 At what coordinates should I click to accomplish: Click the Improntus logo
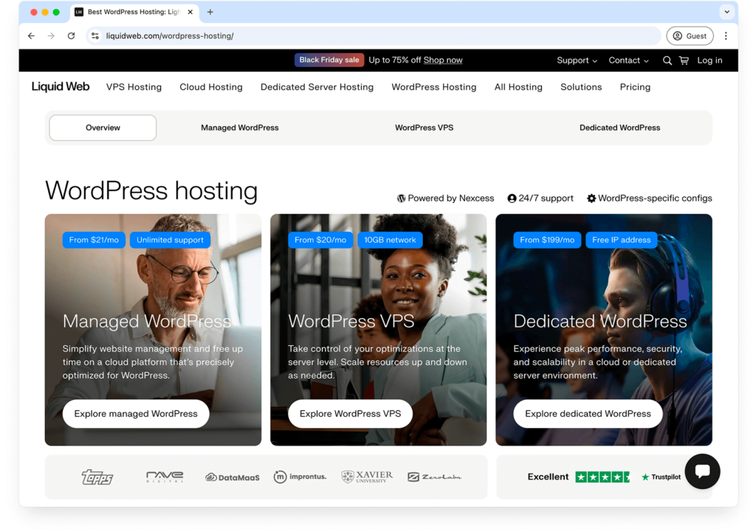300,477
